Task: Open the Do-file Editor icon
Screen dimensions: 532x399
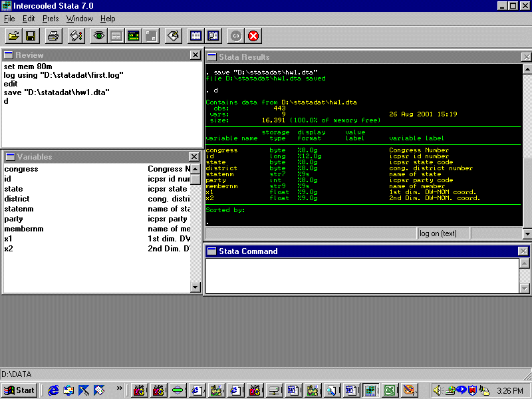Action: coord(173,35)
